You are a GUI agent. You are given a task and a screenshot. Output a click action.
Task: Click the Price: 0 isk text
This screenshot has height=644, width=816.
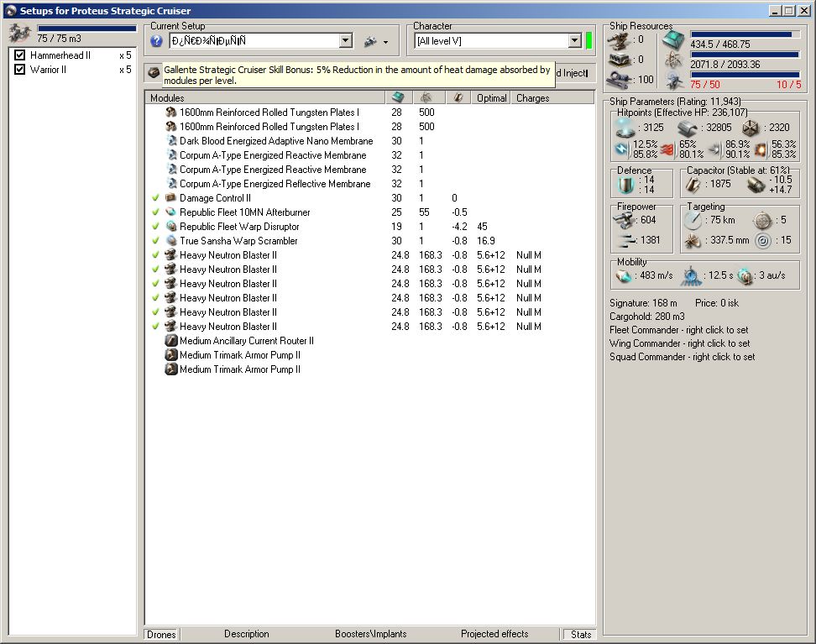(x=717, y=303)
